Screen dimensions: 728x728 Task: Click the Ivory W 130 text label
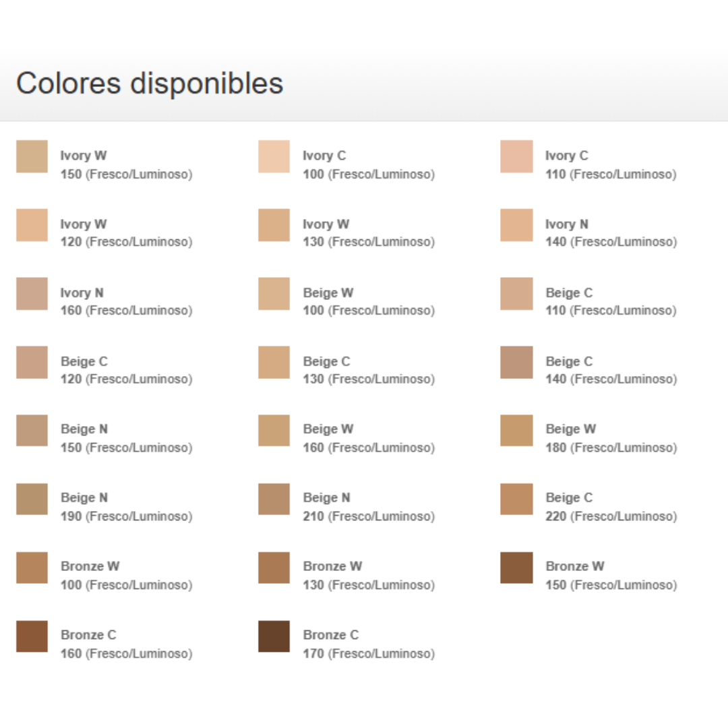click(368, 233)
